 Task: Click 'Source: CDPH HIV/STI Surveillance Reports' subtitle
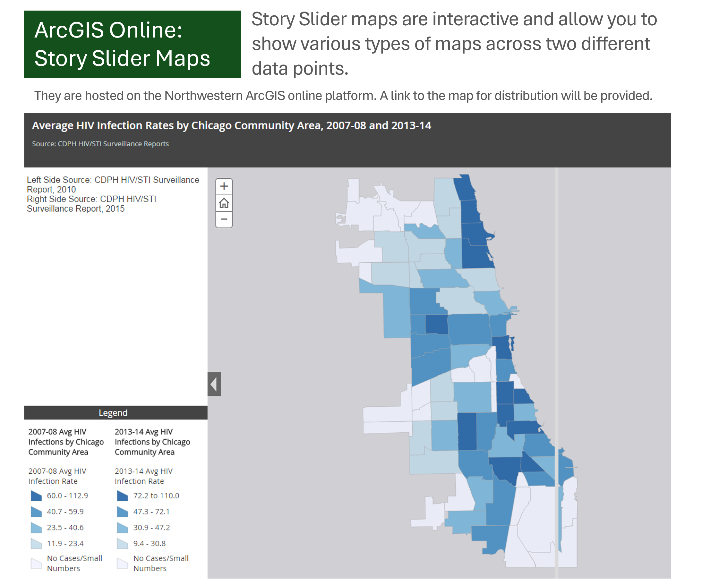click(100, 144)
